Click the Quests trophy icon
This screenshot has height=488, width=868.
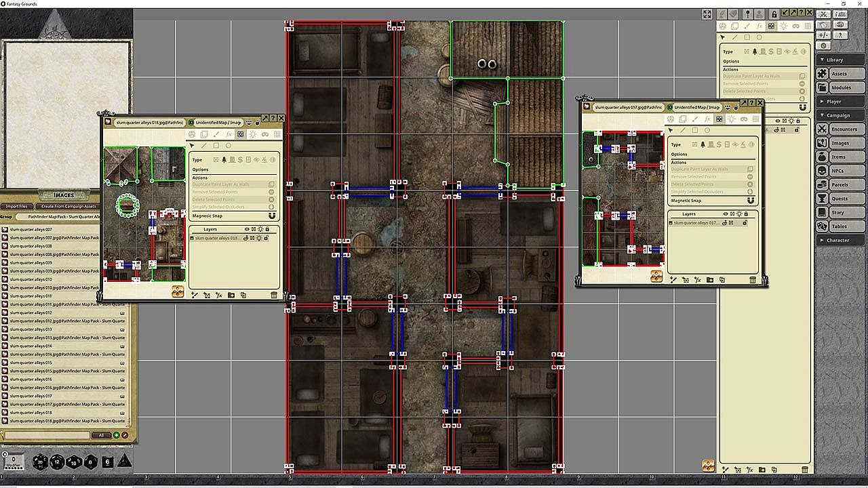823,199
